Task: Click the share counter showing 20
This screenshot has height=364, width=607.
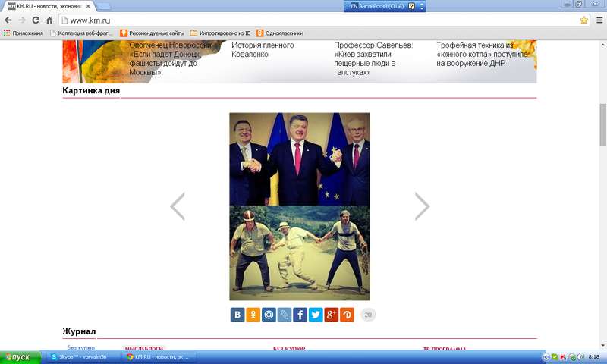Action: 368,315
